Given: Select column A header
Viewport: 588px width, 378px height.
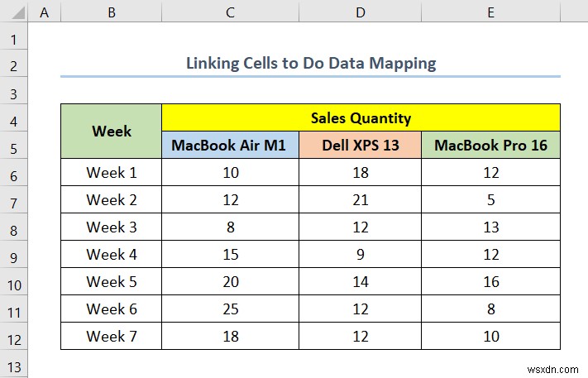Looking at the screenshot, I should (x=45, y=12).
